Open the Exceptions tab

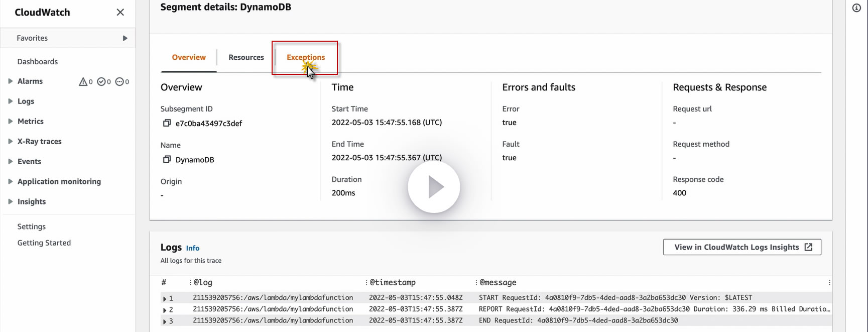coord(306,57)
